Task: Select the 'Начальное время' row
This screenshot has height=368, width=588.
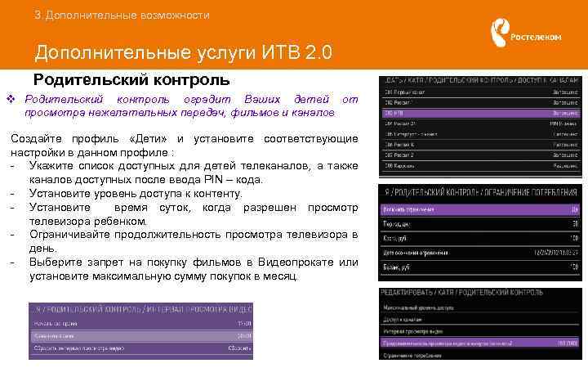Action: click(x=141, y=324)
